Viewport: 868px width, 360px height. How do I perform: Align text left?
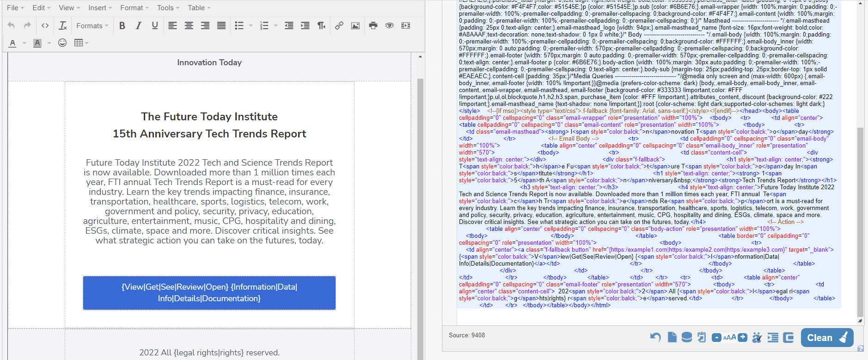(172, 25)
